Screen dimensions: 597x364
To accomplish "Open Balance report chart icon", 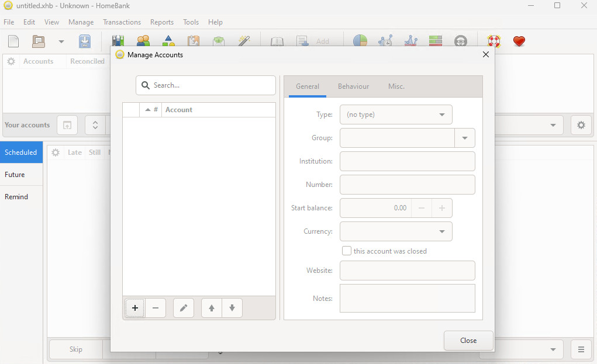I will tap(410, 41).
